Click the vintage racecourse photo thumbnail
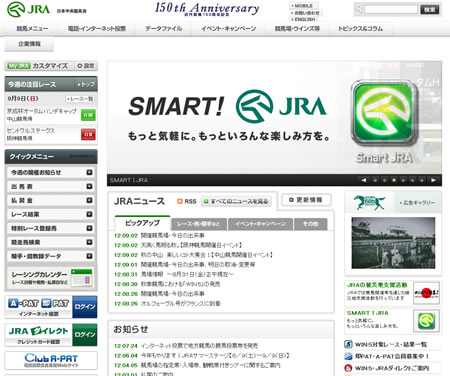The width and height of the screenshot is (450, 376). (393, 243)
